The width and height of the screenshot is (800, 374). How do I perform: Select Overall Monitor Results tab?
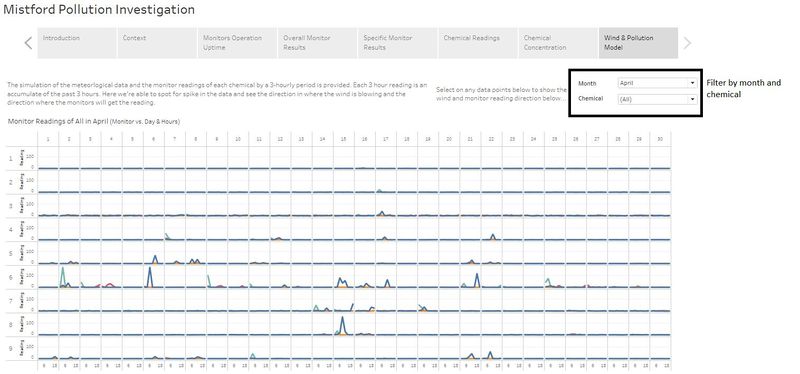[x=317, y=43]
